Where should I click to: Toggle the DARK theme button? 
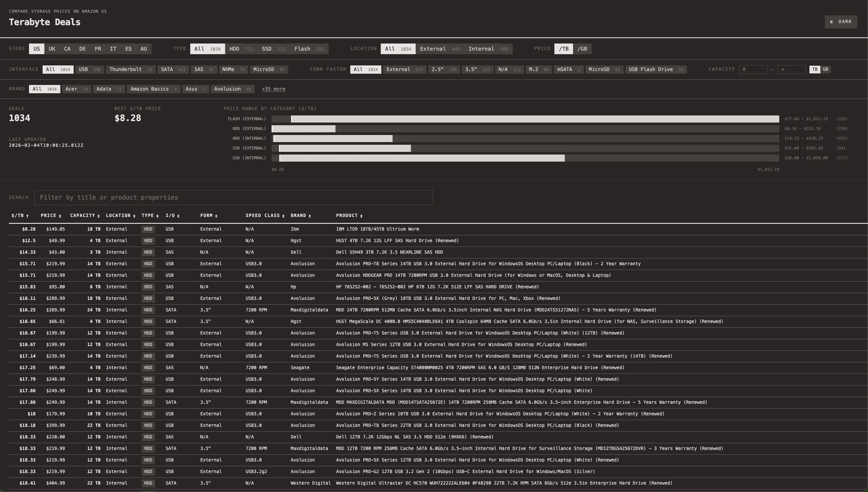point(841,22)
